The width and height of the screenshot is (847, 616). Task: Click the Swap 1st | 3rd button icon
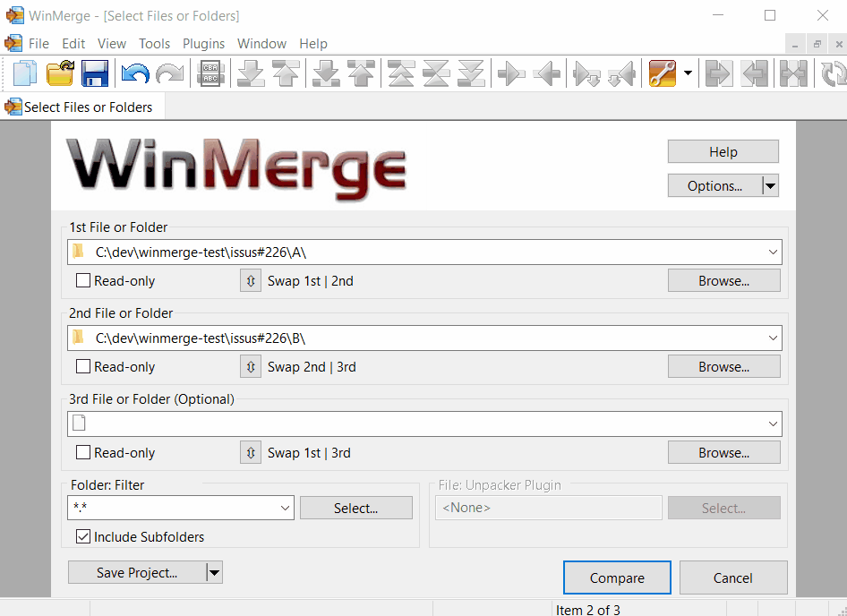251,452
